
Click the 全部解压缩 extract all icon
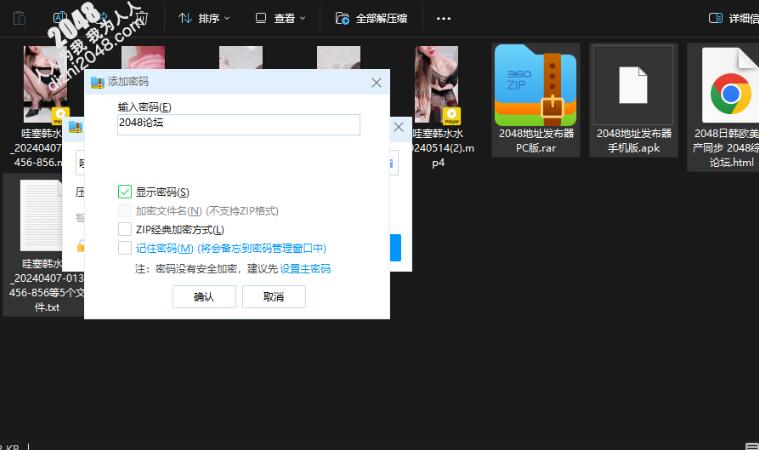coord(343,18)
